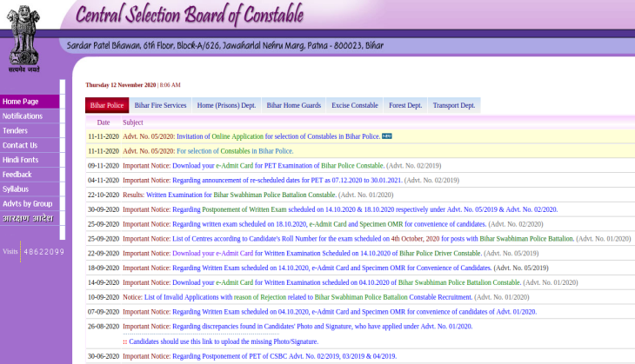The width and height of the screenshot is (635, 364).
Task: Open Notifications in the sidebar
Action: click(x=30, y=116)
